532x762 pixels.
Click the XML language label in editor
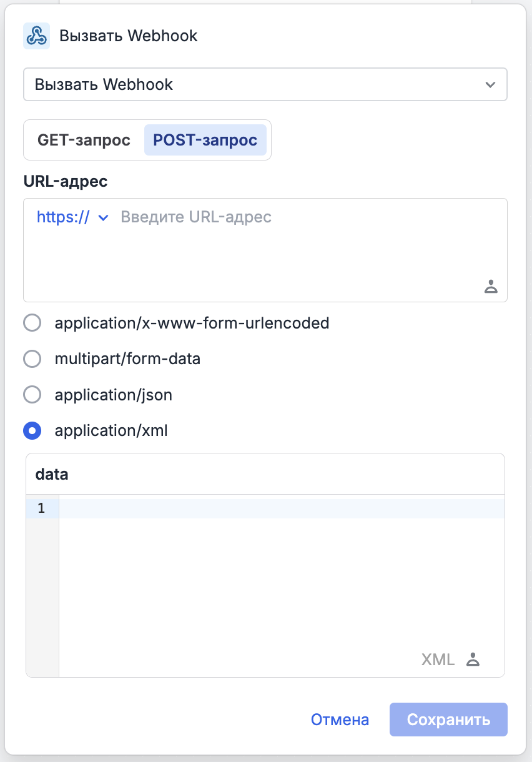438,660
